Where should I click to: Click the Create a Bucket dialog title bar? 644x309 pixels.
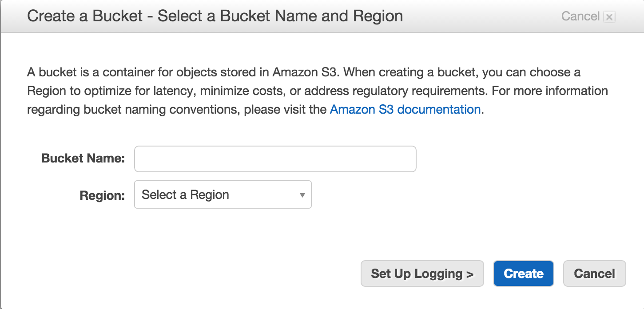[215, 16]
